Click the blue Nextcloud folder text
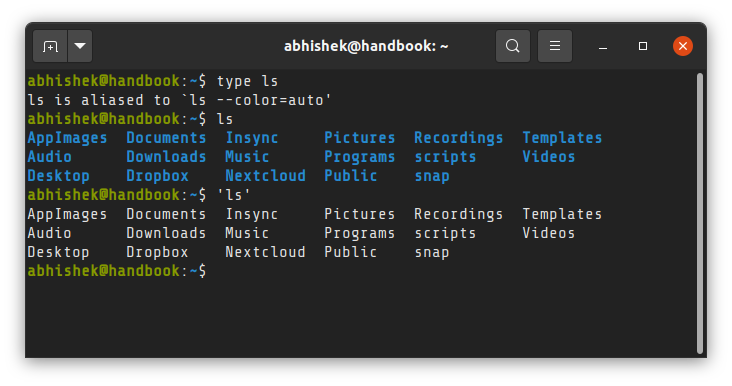This screenshot has width=732, height=386. (265, 176)
